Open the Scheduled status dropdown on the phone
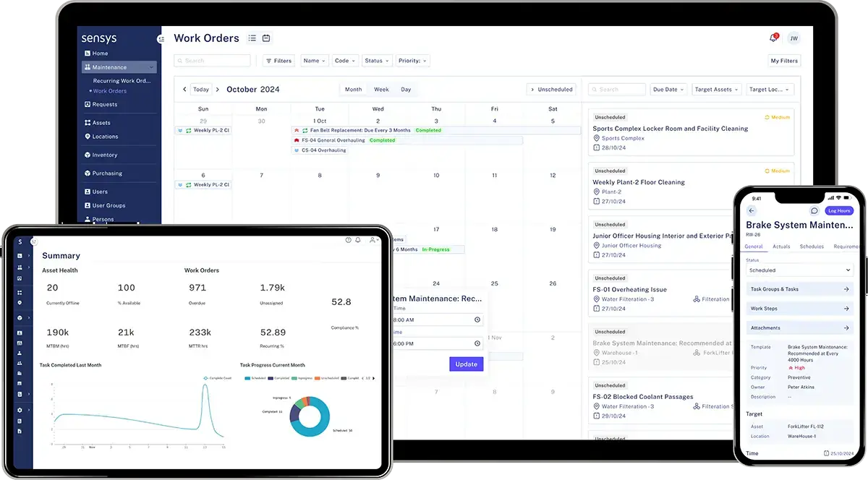The height and width of the screenshot is (480, 868). [x=799, y=270]
